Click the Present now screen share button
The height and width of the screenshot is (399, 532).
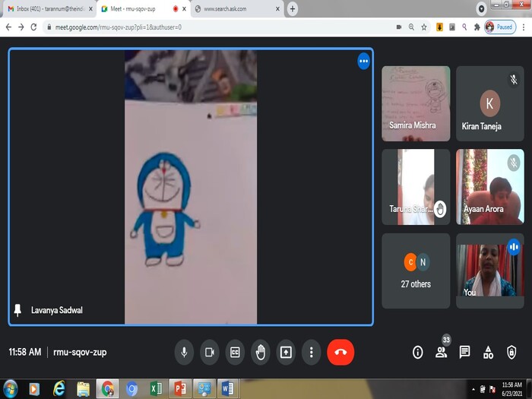pos(286,352)
